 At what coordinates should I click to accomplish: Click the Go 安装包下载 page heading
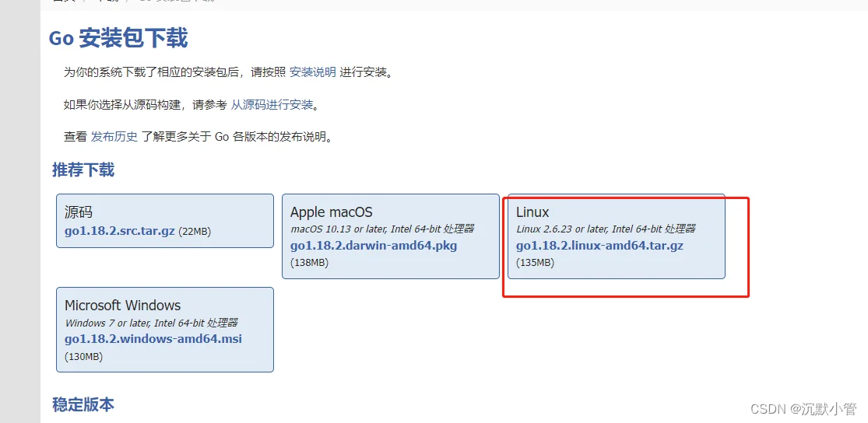118,39
